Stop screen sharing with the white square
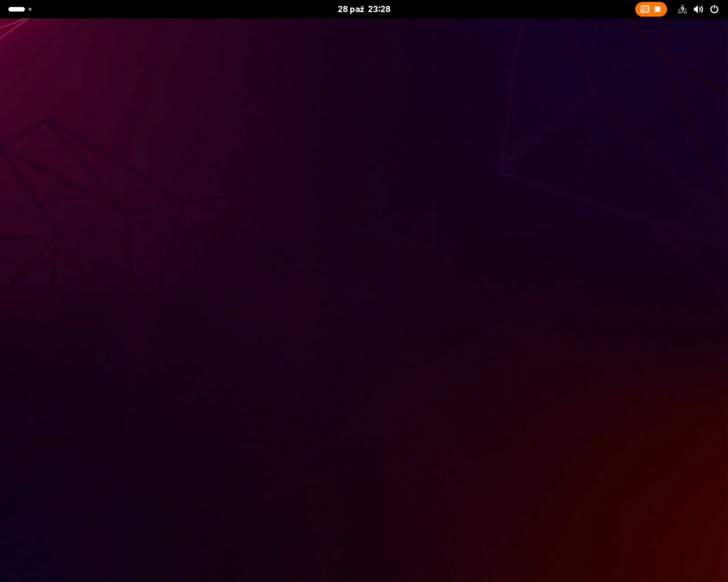 657,9
